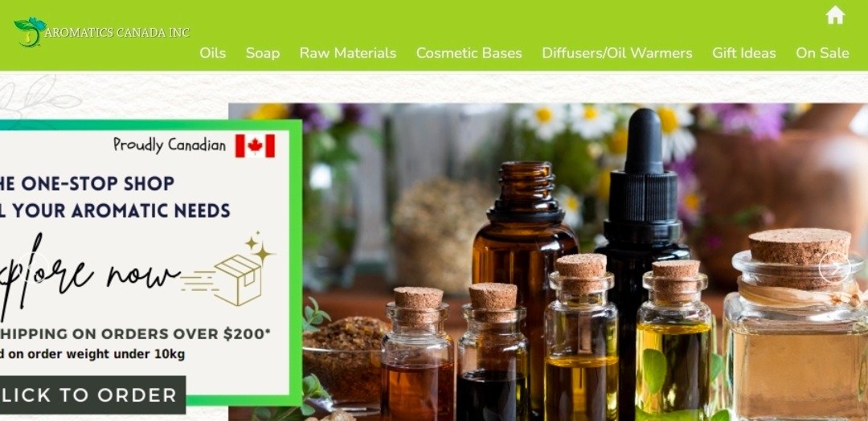868x421 pixels.
Task: Go to the On Sale page
Action: pyautogui.click(x=822, y=53)
